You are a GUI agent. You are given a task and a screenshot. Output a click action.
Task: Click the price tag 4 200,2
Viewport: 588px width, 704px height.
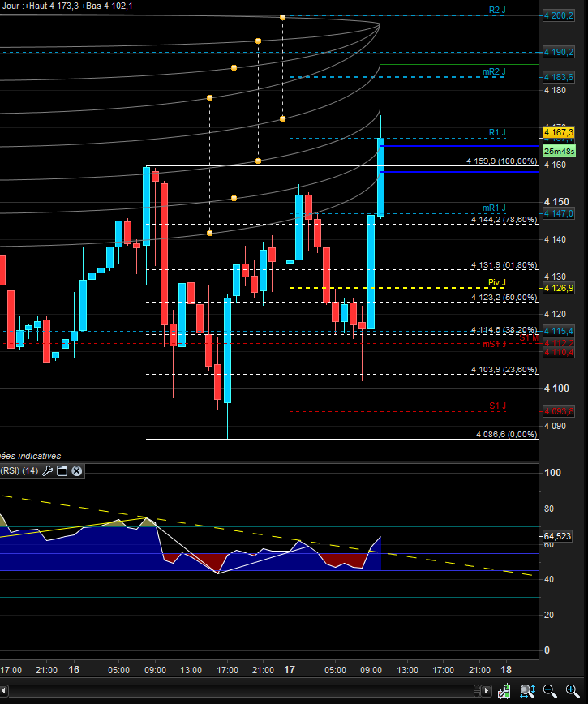point(558,15)
